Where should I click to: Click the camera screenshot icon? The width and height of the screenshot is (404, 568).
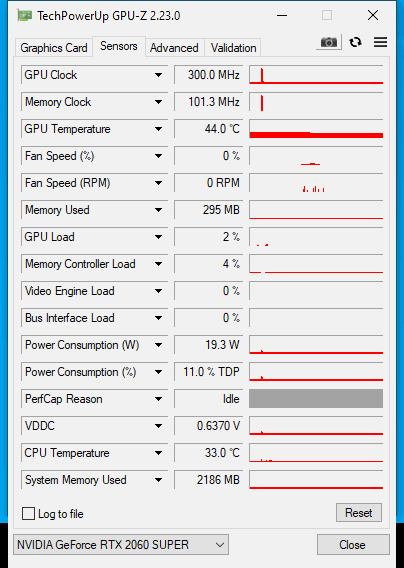(x=329, y=42)
